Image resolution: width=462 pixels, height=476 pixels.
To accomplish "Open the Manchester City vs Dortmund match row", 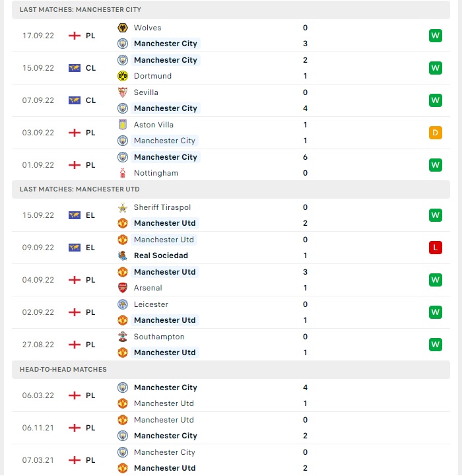I will [x=231, y=68].
